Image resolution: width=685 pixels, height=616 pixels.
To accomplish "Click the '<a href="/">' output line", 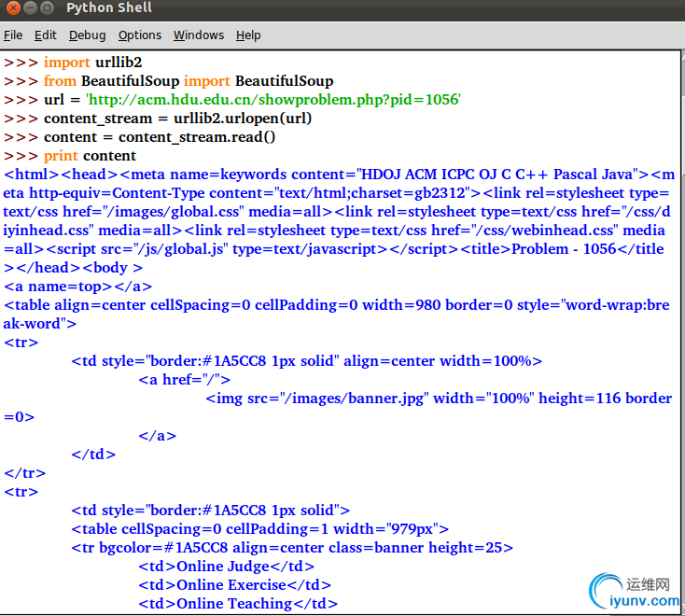I will tap(185, 380).
